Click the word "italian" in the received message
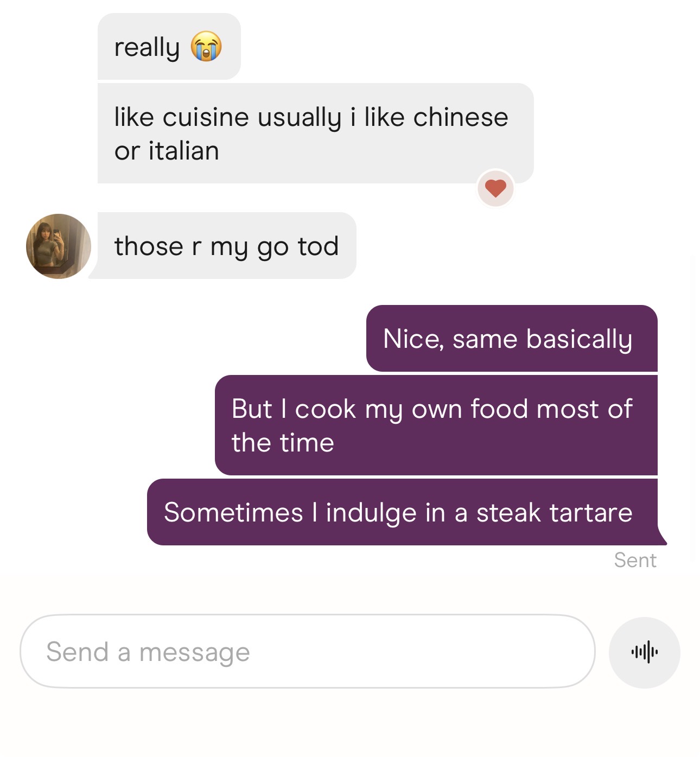 tap(184, 151)
